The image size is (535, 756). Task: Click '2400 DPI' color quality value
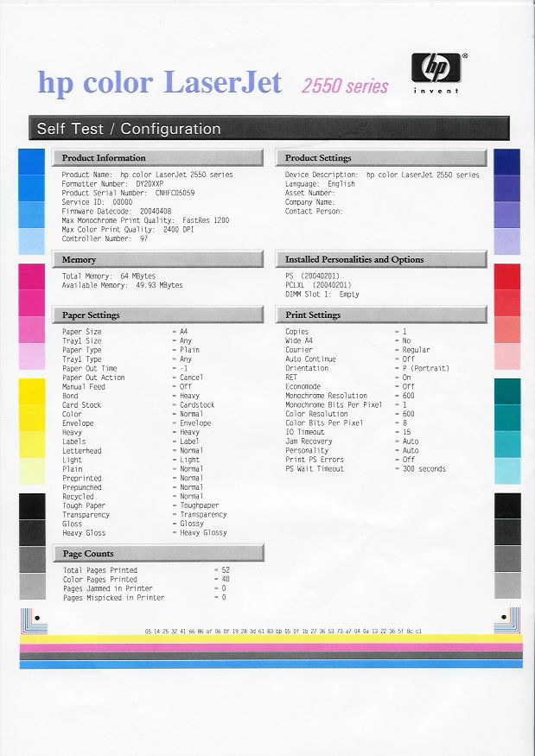click(178, 230)
